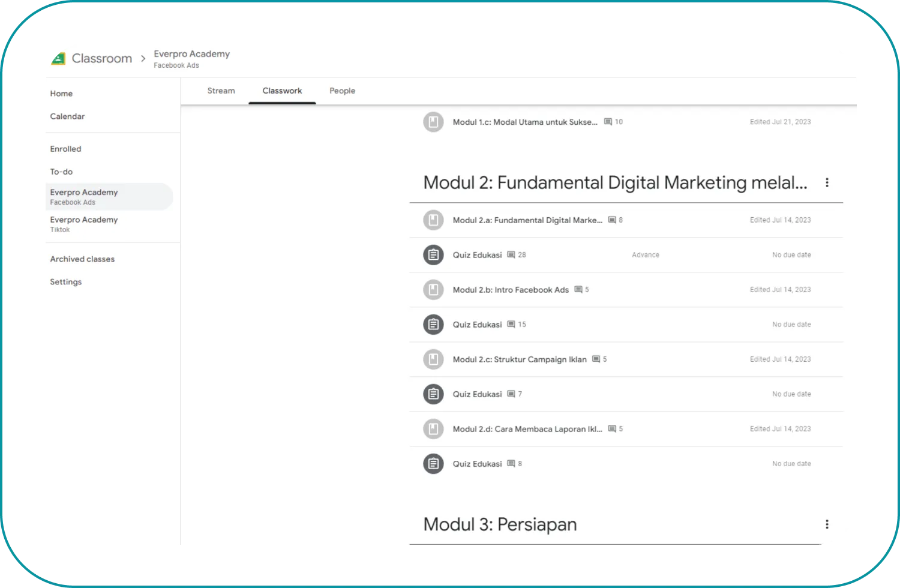Click the Everpro Academy header class name
Screen dimensions: 900x588
point(192,54)
